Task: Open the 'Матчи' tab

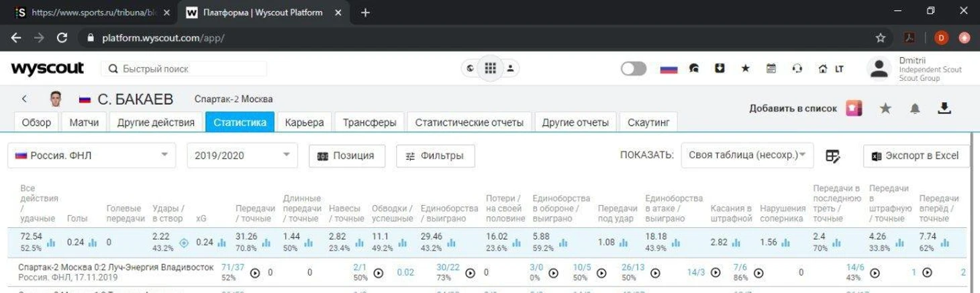Action: (84, 122)
